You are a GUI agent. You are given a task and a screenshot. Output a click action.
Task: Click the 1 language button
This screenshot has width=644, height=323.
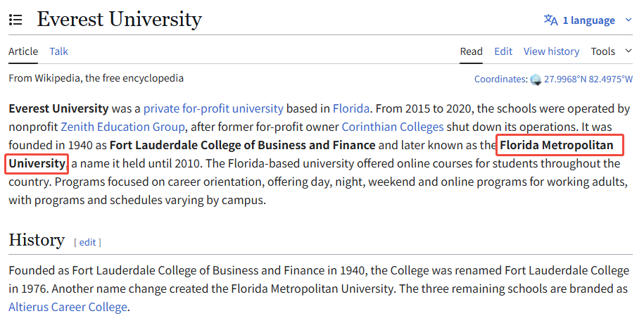point(588,20)
